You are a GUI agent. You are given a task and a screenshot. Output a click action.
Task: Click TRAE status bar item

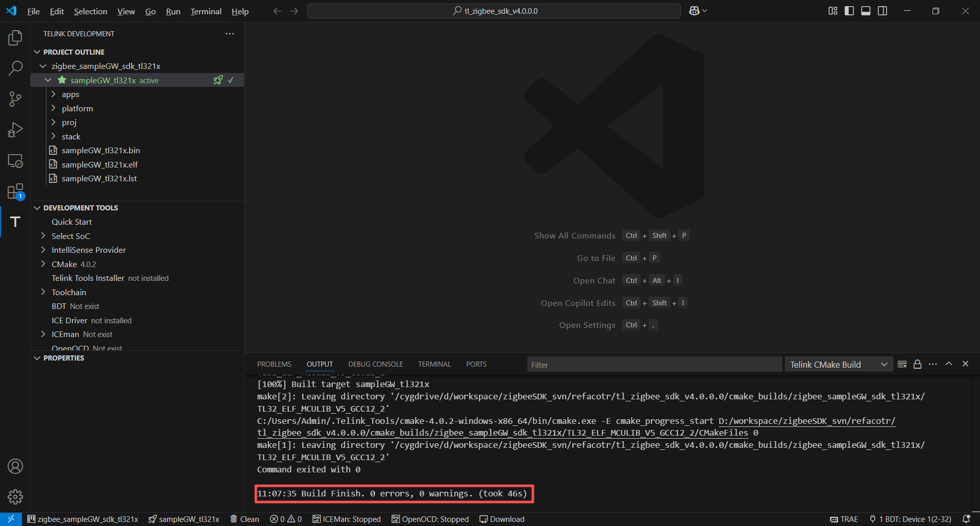pos(844,519)
